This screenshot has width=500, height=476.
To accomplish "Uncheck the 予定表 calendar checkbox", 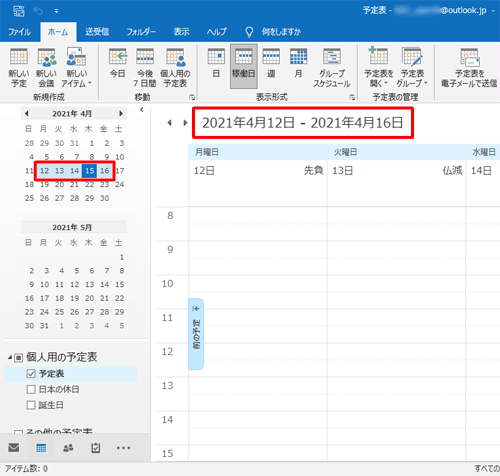I will (31, 374).
